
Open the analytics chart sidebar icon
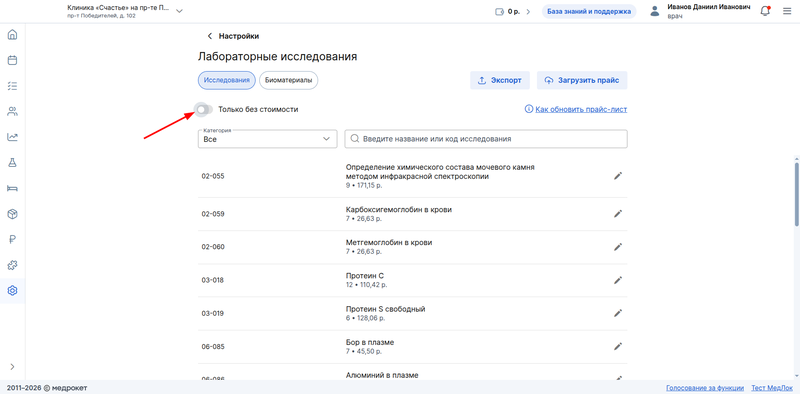pos(12,137)
